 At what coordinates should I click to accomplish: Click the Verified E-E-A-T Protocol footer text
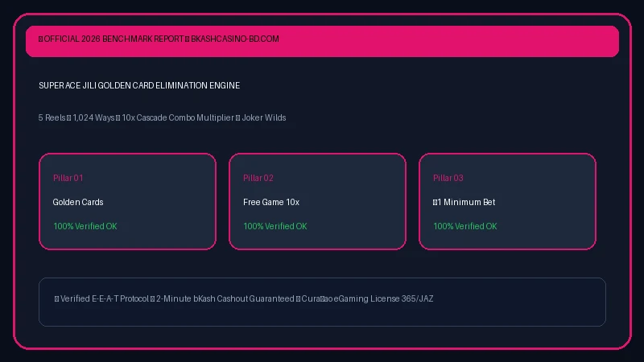pyautogui.click(x=244, y=298)
